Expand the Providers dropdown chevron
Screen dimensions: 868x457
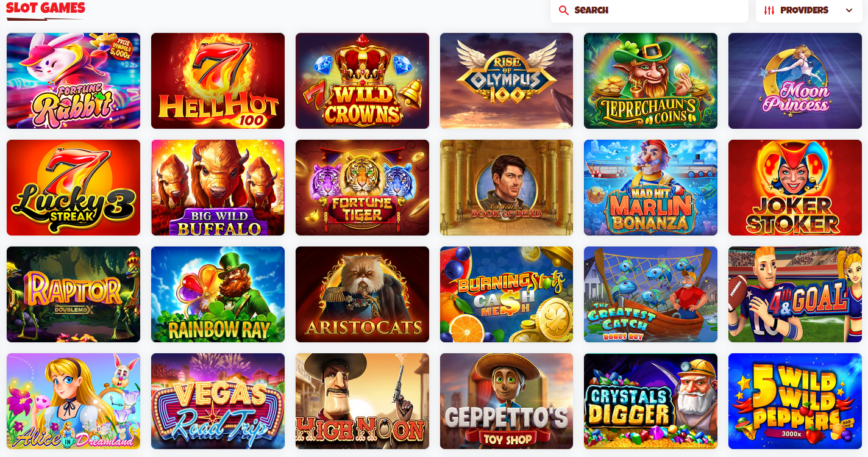849,10
